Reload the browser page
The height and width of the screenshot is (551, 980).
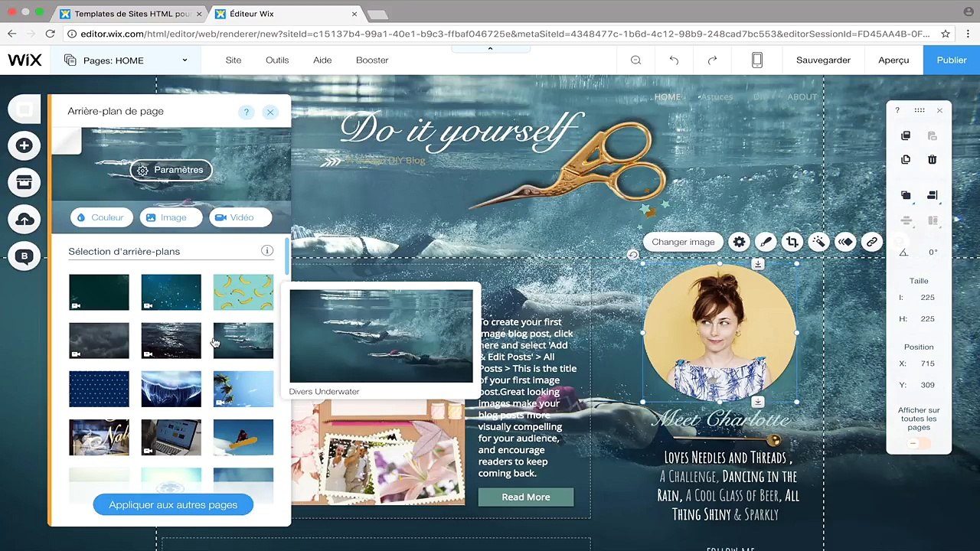click(x=50, y=34)
